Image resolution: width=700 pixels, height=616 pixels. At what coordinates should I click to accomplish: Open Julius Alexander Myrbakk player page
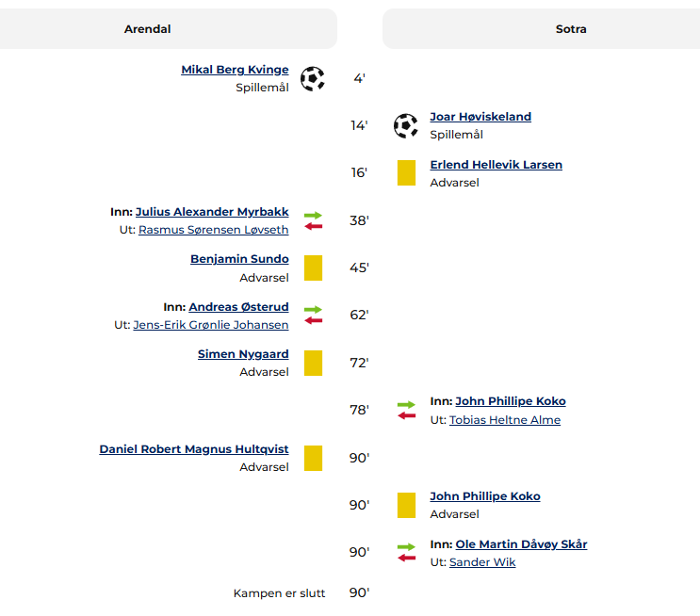coord(212,212)
